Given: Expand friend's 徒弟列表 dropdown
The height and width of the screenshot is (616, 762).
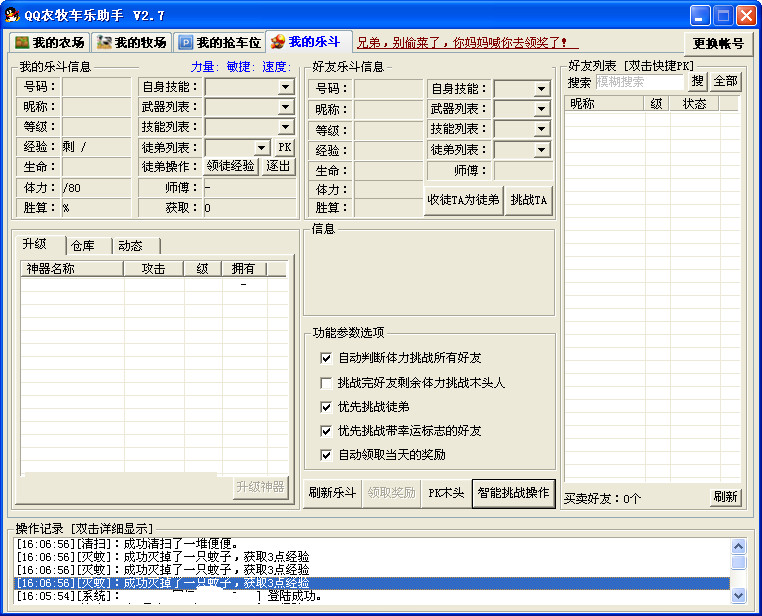Looking at the screenshot, I should pyautogui.click(x=541, y=150).
